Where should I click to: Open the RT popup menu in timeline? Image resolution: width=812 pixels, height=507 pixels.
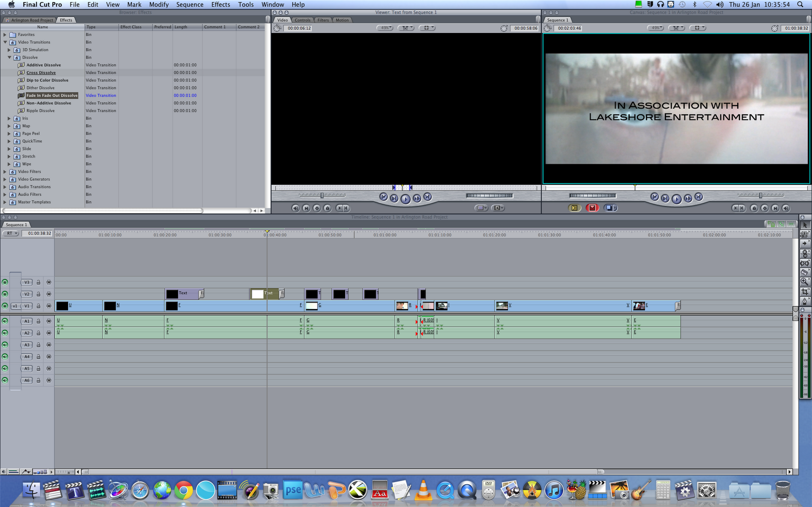click(x=11, y=233)
